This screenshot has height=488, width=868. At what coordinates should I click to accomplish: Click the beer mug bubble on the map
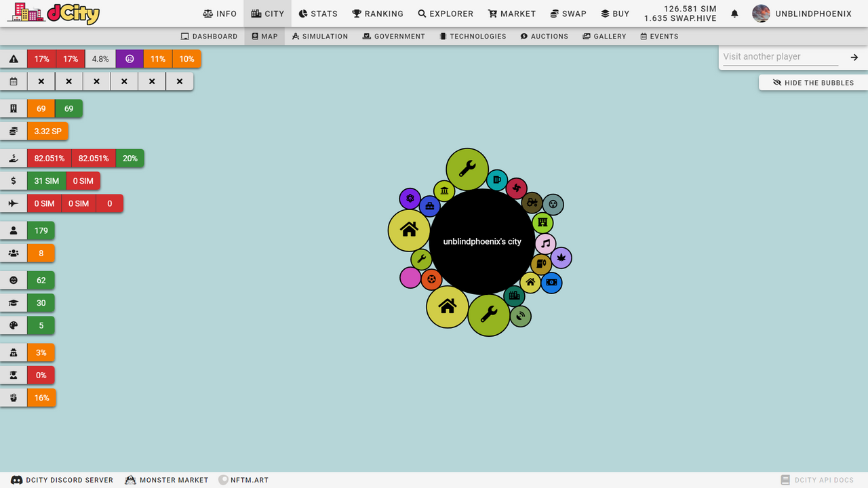(497, 180)
